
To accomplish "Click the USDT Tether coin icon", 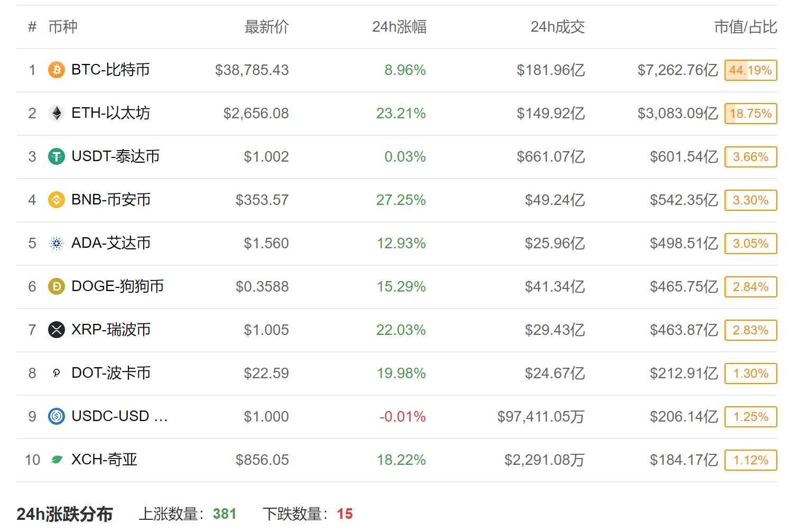I will (x=55, y=156).
